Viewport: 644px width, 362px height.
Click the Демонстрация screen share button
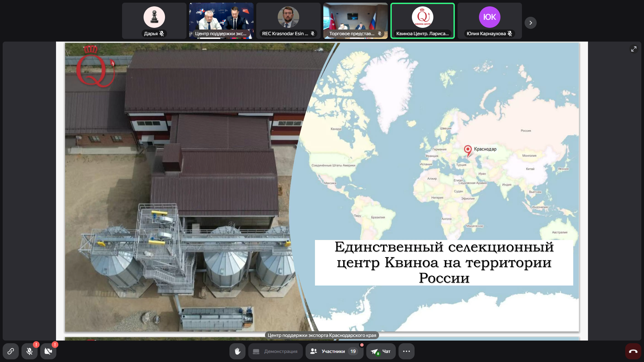275,351
